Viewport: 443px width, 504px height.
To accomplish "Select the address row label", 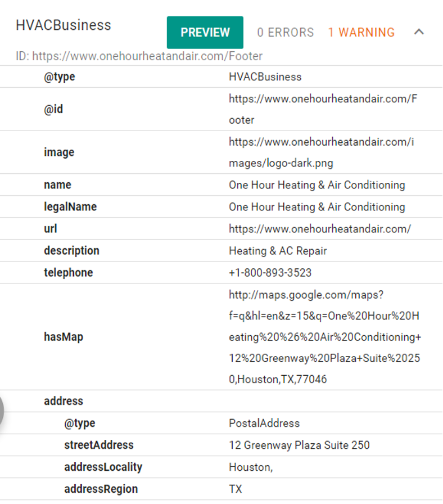I will click(x=64, y=401).
